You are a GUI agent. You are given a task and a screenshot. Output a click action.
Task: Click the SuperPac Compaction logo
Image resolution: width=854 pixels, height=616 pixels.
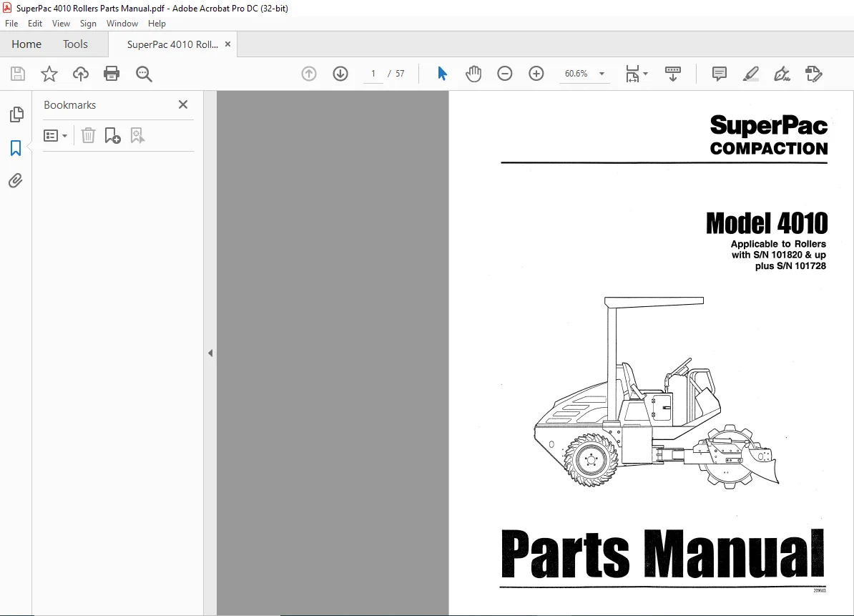tap(768, 135)
